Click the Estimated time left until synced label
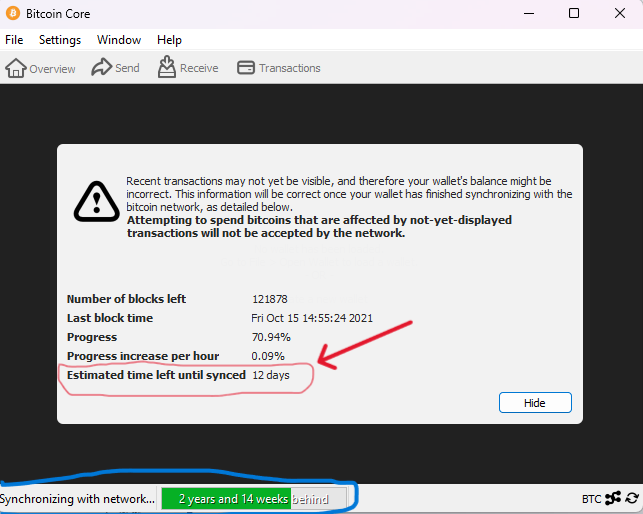Image resolution: width=643 pixels, height=514 pixels. click(x=156, y=375)
